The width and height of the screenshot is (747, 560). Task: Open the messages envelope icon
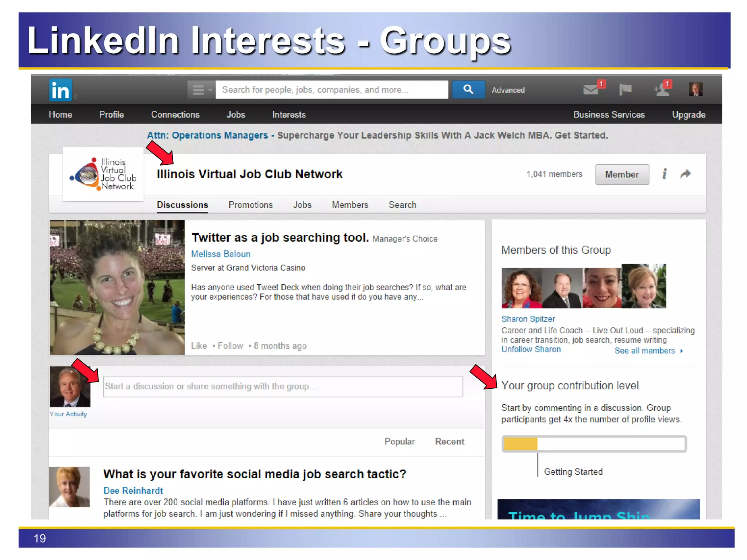(591, 89)
